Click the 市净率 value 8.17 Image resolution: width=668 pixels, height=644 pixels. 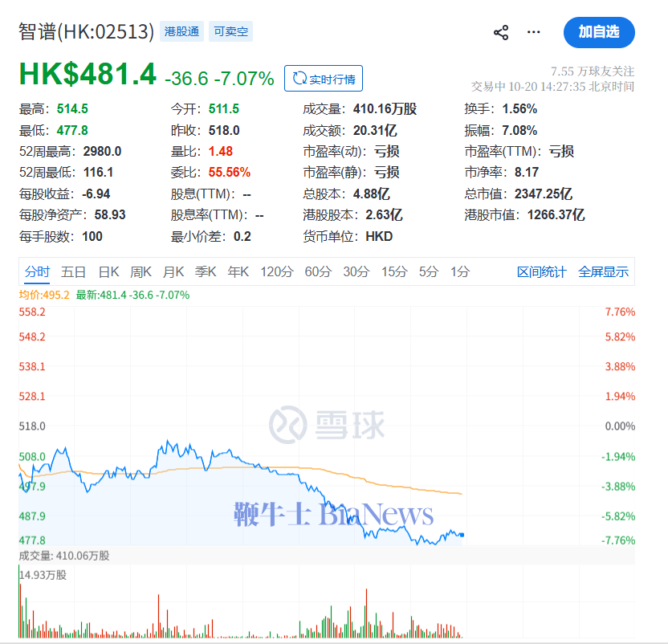tap(527, 173)
